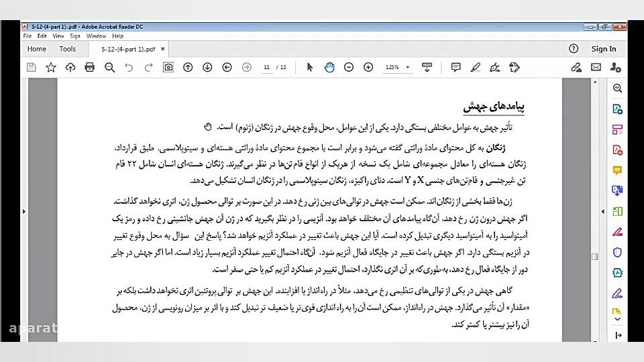
Task: Open the Window menu
Action: pyautogui.click(x=96, y=36)
